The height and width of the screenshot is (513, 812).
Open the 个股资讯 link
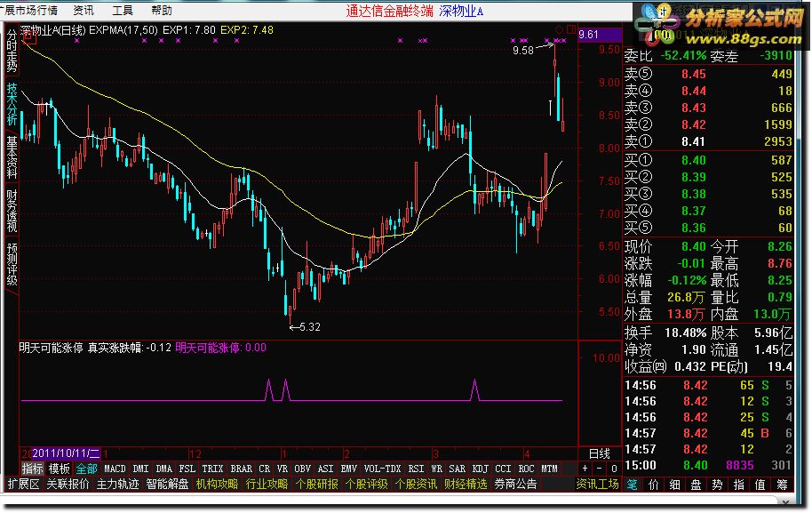pyautogui.click(x=416, y=485)
